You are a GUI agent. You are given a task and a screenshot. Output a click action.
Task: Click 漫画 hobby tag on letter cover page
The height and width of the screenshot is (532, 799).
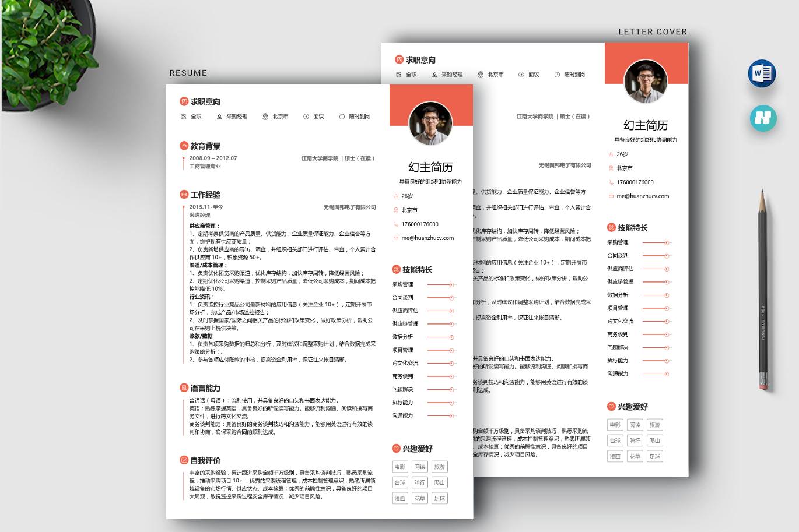[615, 456]
